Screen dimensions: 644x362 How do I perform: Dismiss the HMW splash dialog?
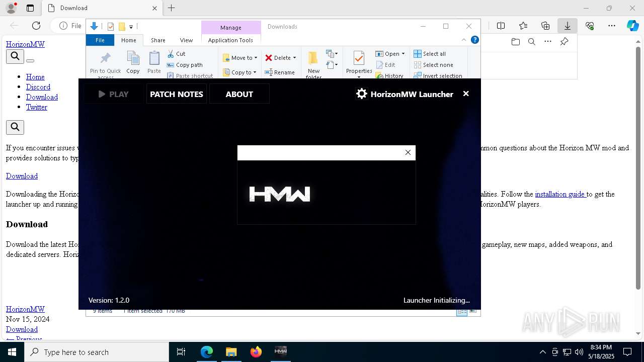pyautogui.click(x=408, y=152)
